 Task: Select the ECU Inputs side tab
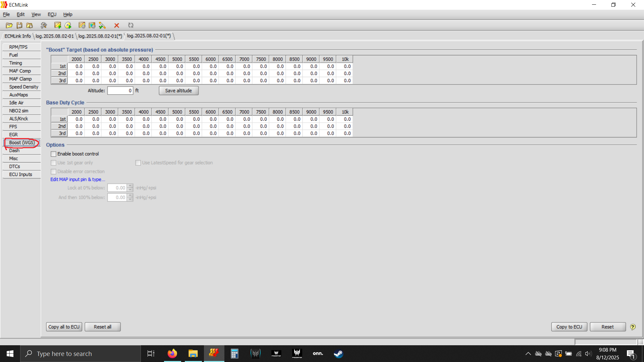pos(22,174)
